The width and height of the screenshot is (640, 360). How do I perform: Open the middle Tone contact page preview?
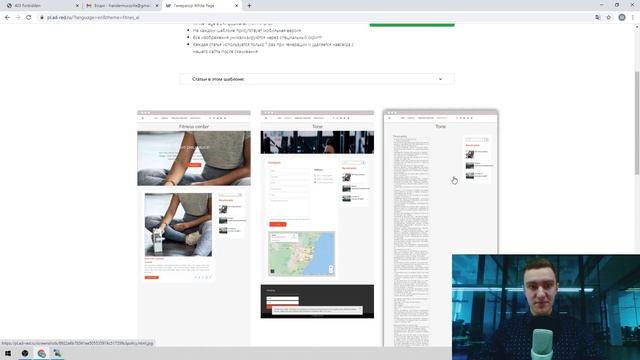[x=317, y=214]
